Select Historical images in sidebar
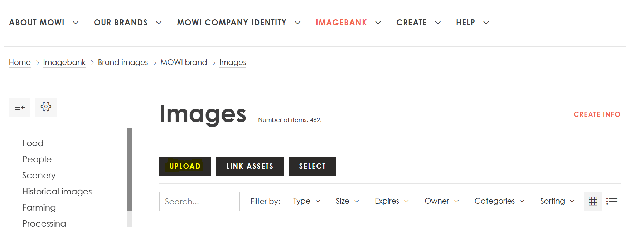Screen dimensions: 644x227 click(x=57, y=192)
